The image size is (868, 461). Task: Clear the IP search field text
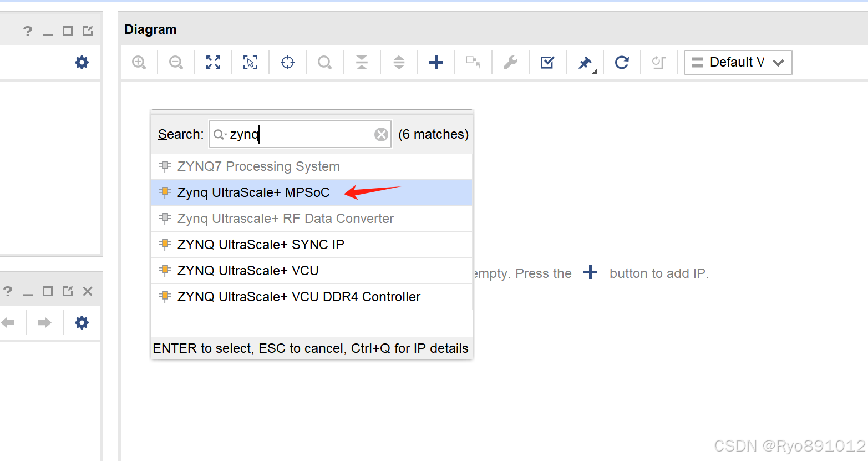pos(381,134)
